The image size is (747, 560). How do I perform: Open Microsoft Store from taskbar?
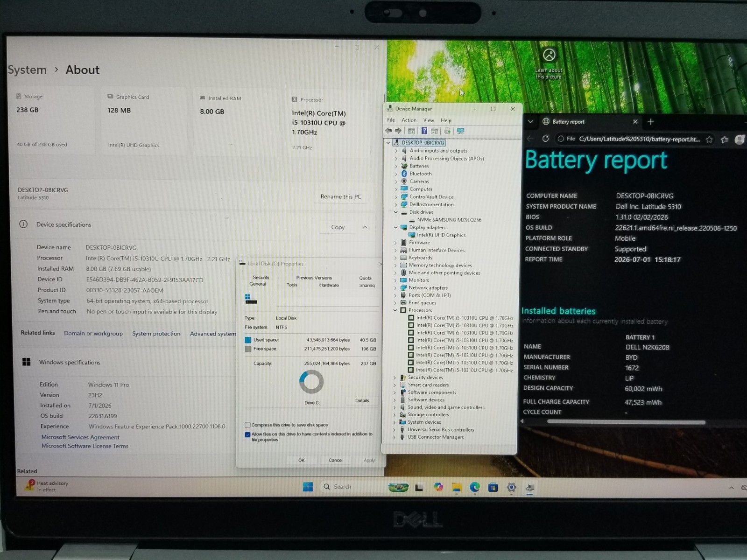pyautogui.click(x=493, y=487)
